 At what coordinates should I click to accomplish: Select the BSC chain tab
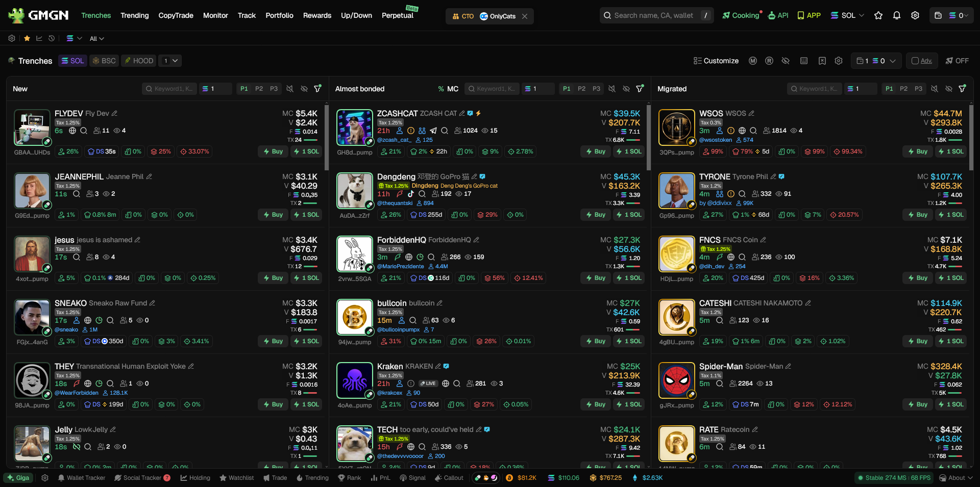pos(104,61)
